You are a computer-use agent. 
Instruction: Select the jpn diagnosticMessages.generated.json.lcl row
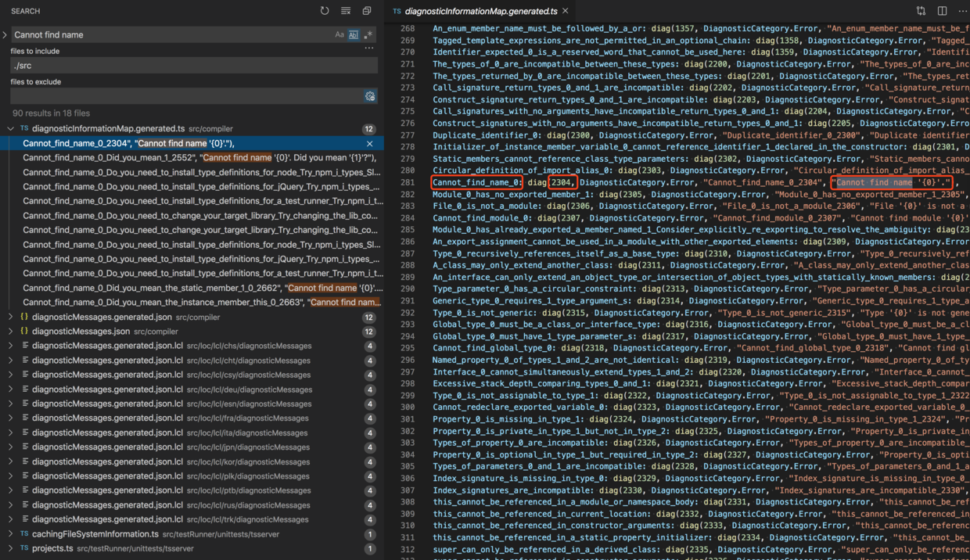coord(192,447)
